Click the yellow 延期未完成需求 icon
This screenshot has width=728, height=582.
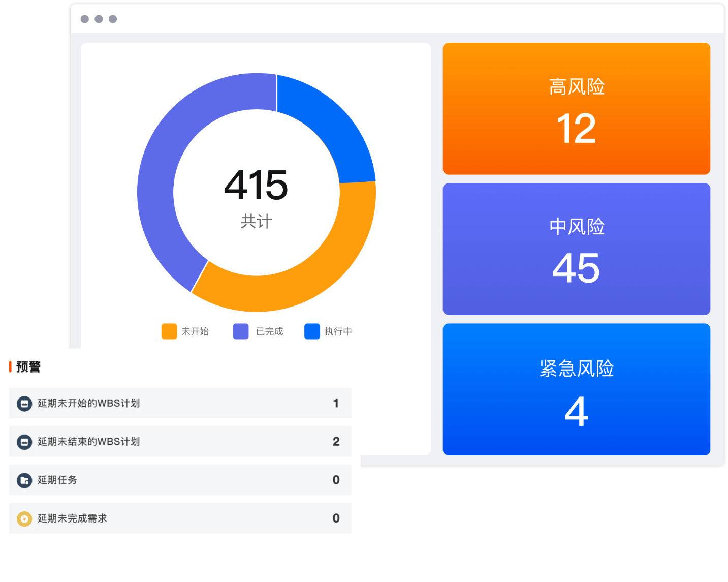(x=24, y=518)
